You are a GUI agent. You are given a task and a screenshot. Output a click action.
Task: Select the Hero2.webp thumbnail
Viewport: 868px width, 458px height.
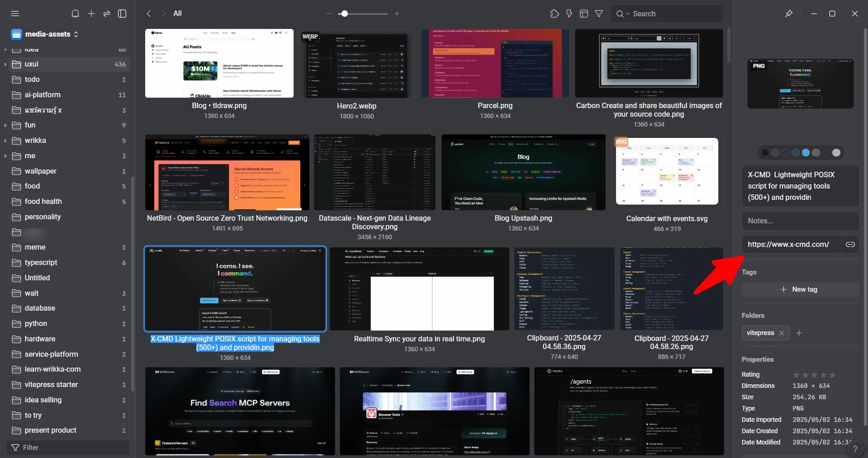[356, 64]
